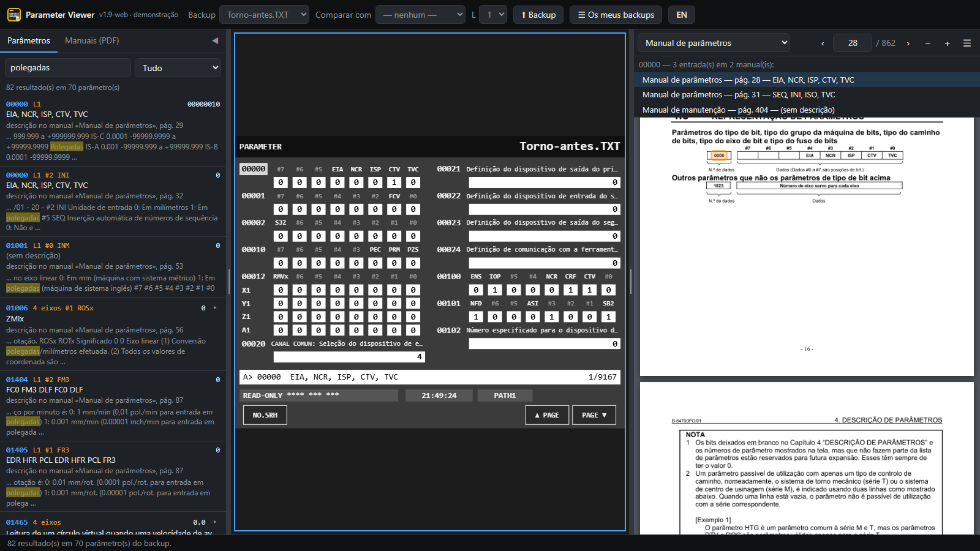Open the Comparar com dropdown
Viewport: 980px width, 551px height.
pos(420,15)
